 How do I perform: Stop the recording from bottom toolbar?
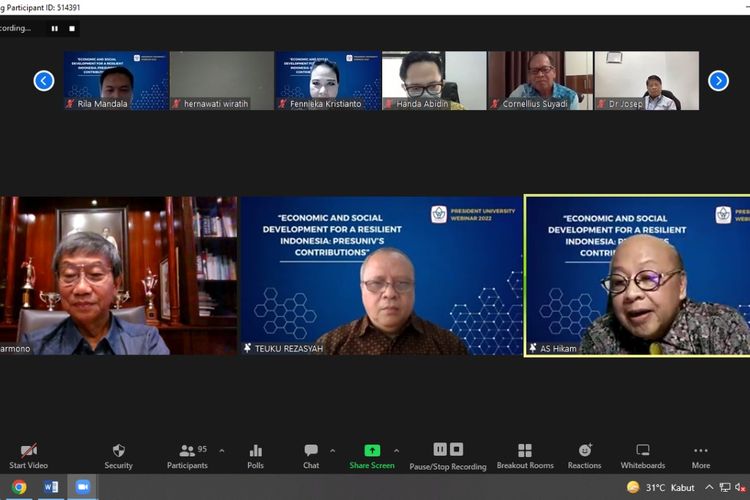pos(456,449)
